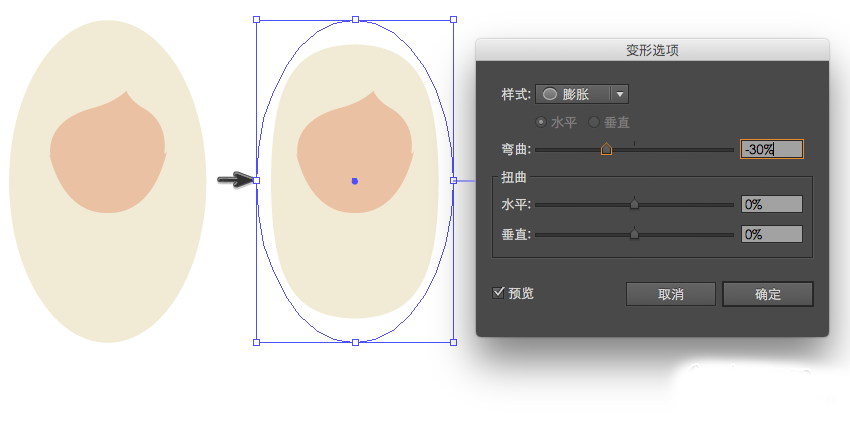Click the 取消 cancel button
Viewport: 850px width, 424px height.
coord(671,294)
